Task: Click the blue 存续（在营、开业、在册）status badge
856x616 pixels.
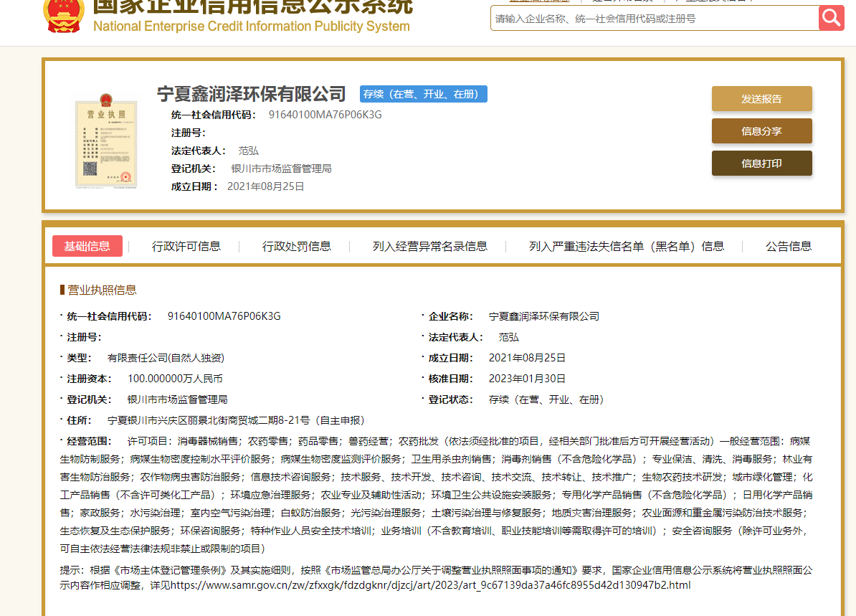Action: point(424,94)
